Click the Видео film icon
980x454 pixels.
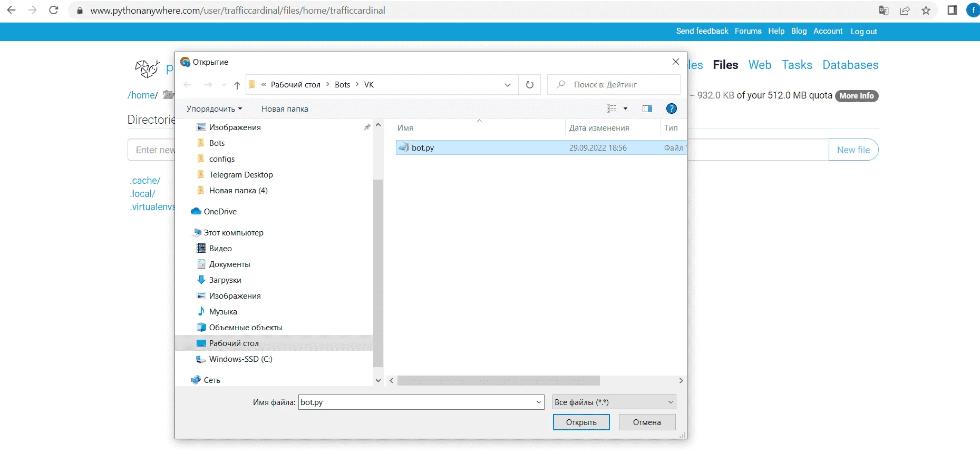coord(201,248)
